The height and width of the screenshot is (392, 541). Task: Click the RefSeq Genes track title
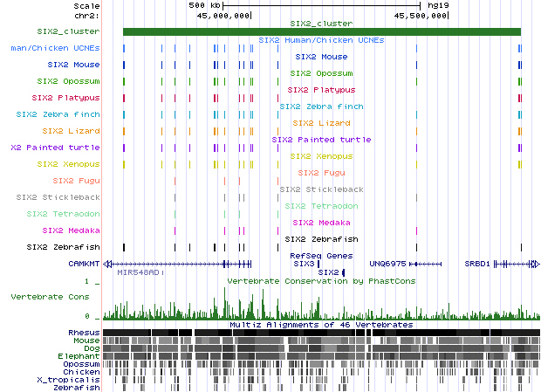[x=321, y=255]
